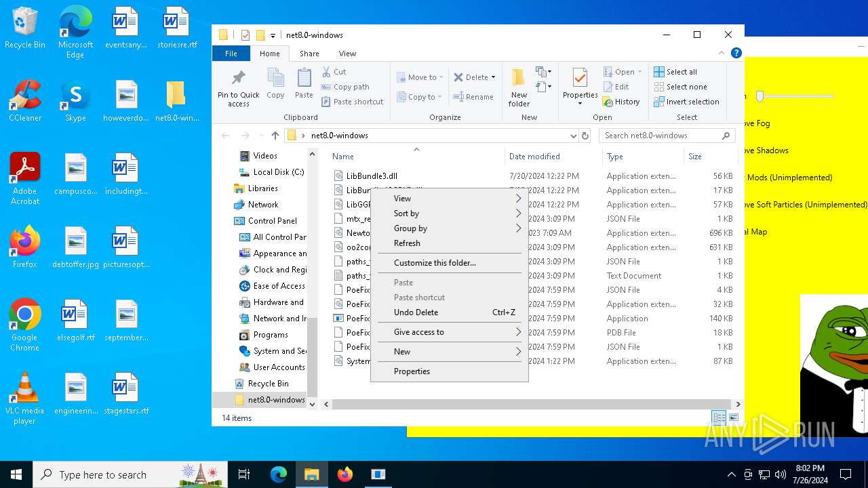
Task: Select Customize this folder... menu entry
Action: click(x=450, y=263)
